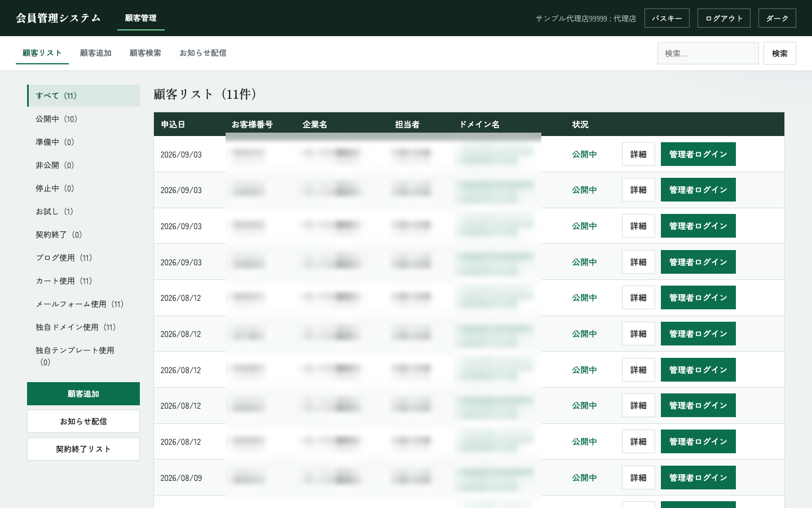The width and height of the screenshot is (812, 508).
Task: Switch theme with the ダーク button
Action: [x=777, y=18]
